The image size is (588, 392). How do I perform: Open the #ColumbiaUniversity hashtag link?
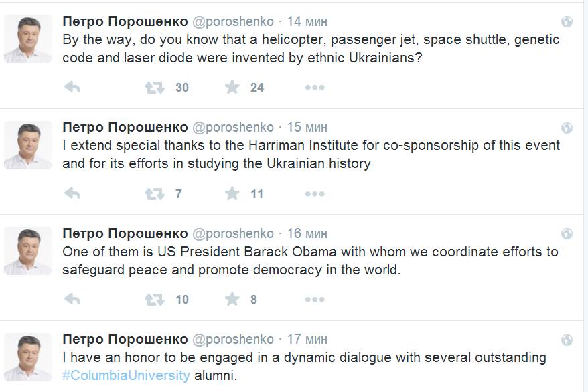pos(126,375)
